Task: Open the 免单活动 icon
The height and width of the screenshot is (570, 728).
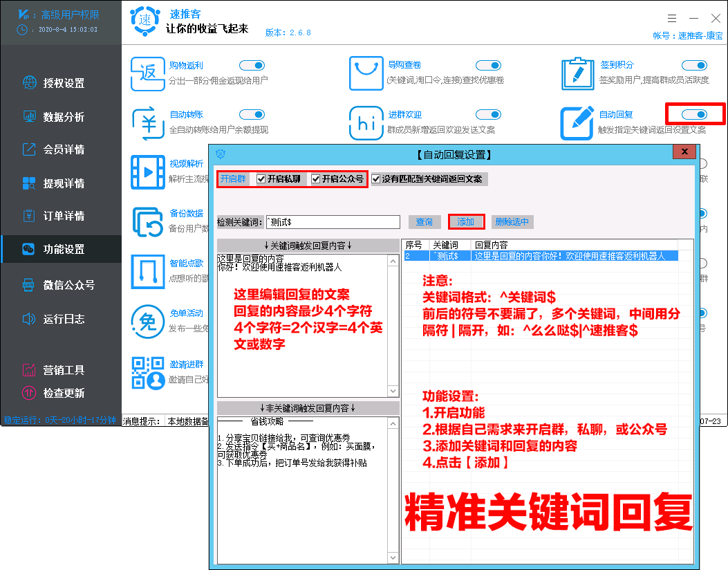Action: coord(148,321)
